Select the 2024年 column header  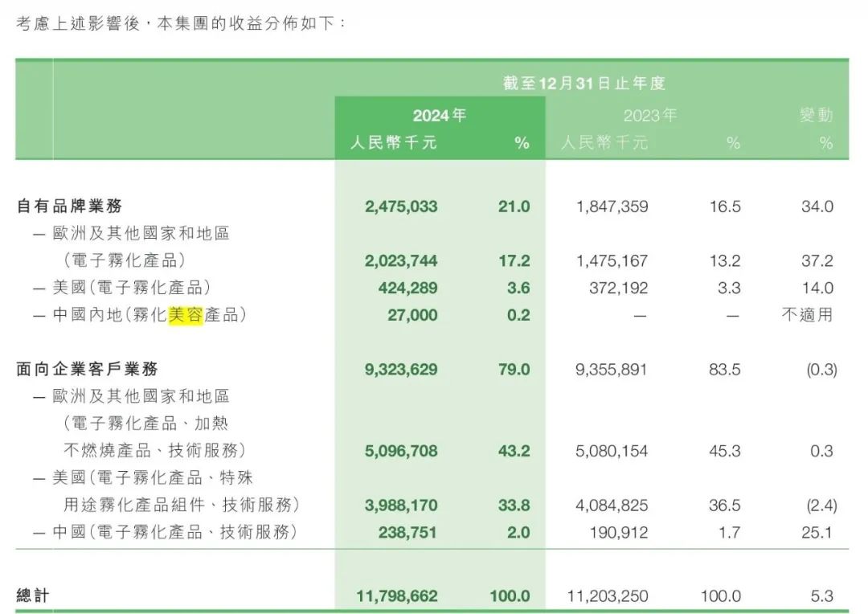(440, 116)
